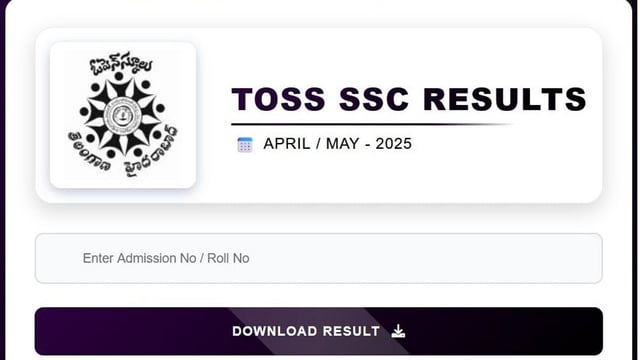Click the Telugu word at the logo bottom-right
640x360 pixels.
(152, 153)
